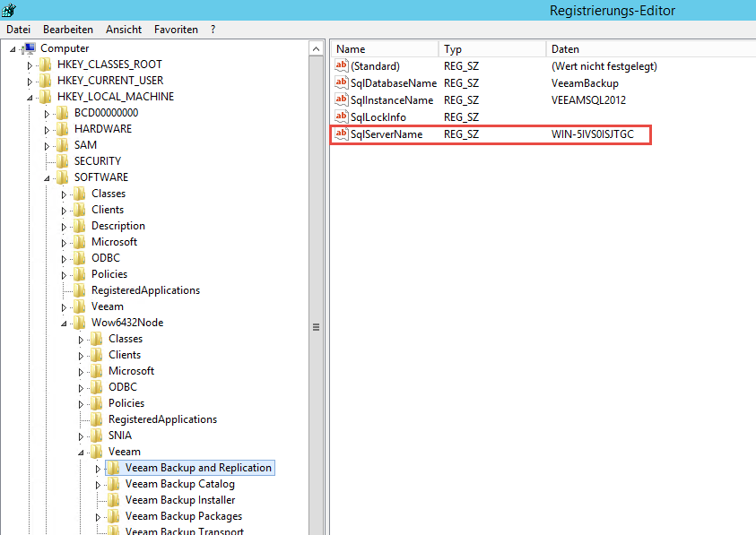
Task: Expand the BCD00000000 key
Action: pos(47,114)
